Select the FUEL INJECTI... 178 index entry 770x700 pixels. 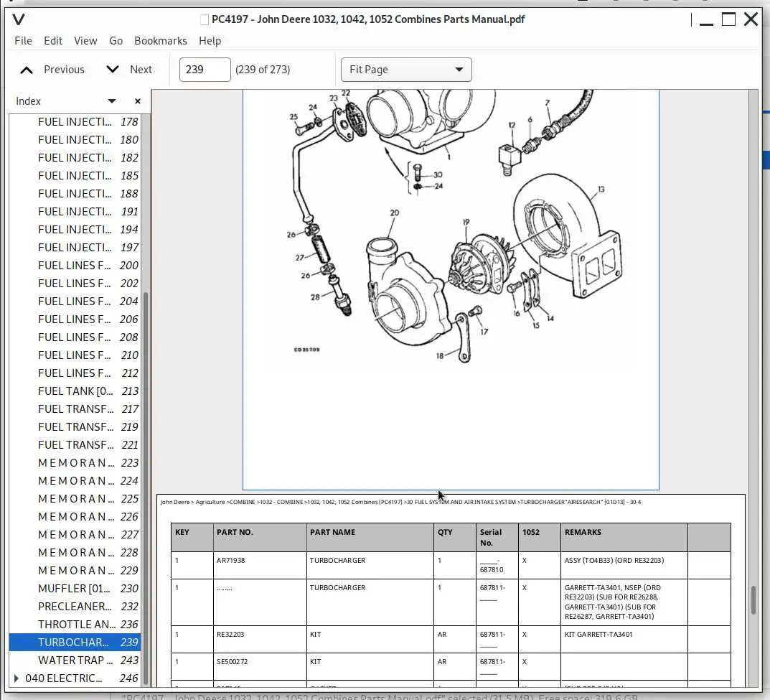click(x=75, y=122)
